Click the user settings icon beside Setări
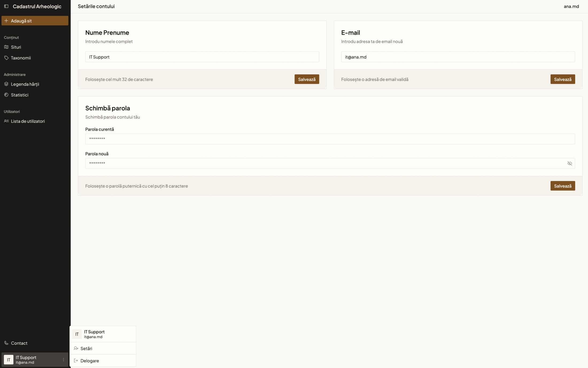This screenshot has height=368, width=588. (76, 348)
